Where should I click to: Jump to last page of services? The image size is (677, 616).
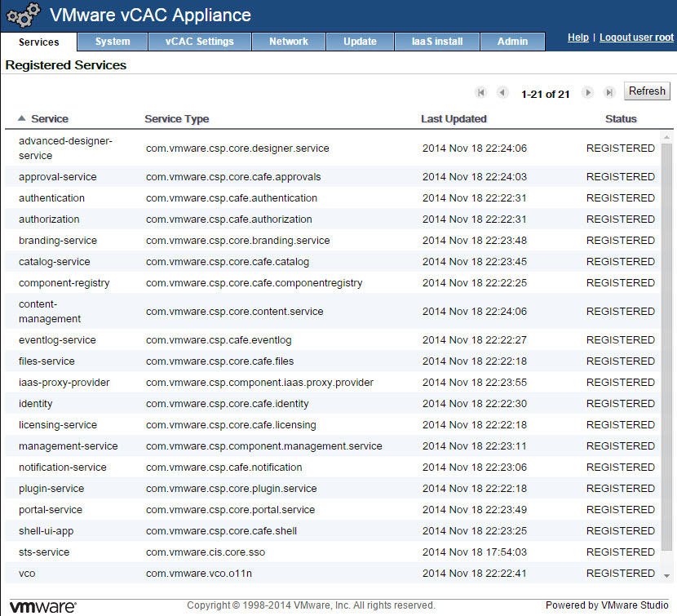(x=608, y=93)
